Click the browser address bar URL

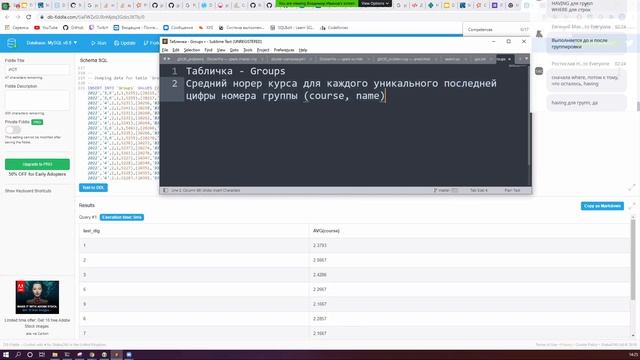[96, 17]
